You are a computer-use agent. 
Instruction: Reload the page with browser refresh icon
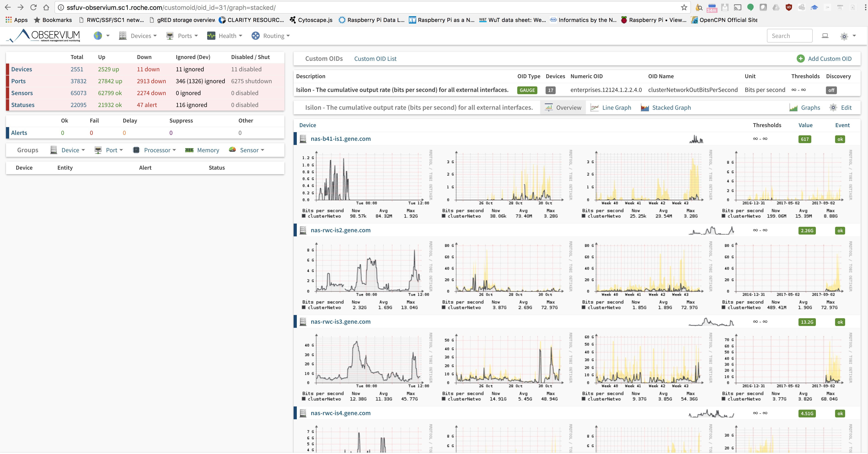33,7
